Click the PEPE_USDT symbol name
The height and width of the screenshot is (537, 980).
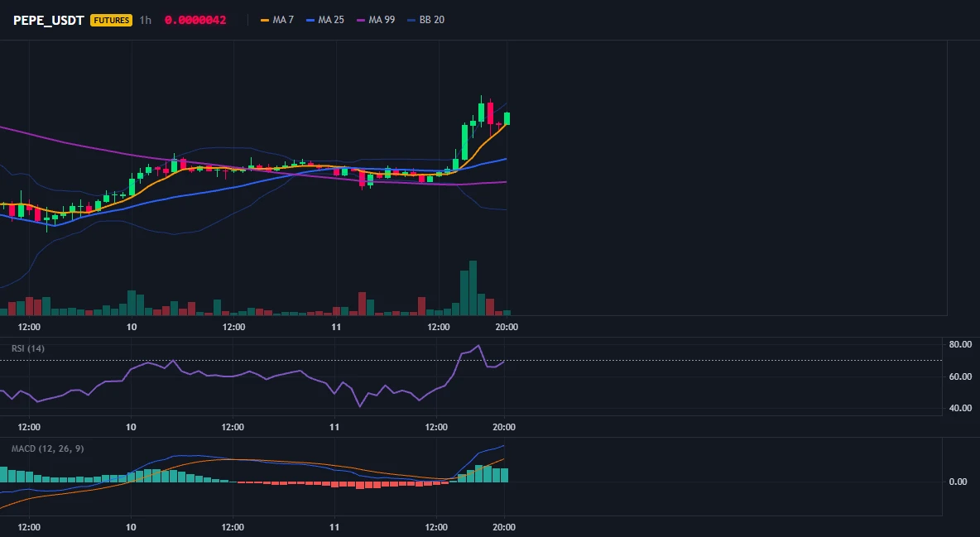click(x=49, y=20)
